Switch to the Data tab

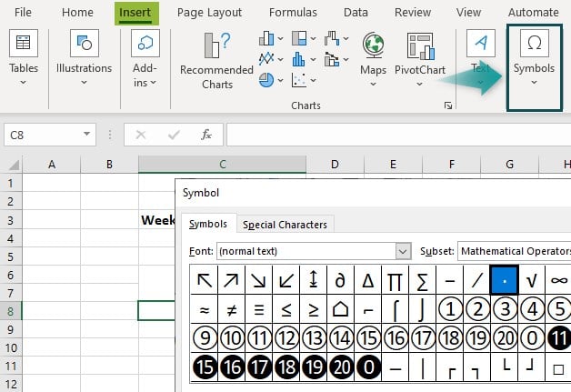click(x=356, y=13)
